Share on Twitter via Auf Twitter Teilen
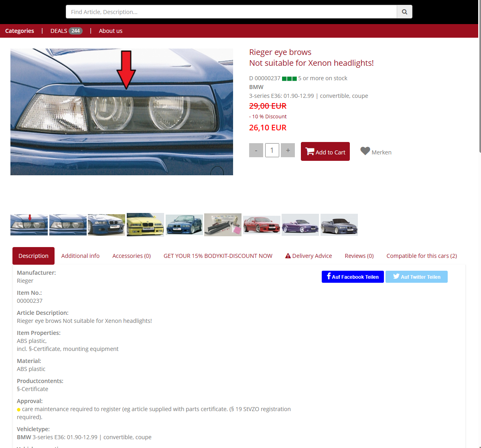Screen dimensions: 481x448 click(x=416, y=277)
